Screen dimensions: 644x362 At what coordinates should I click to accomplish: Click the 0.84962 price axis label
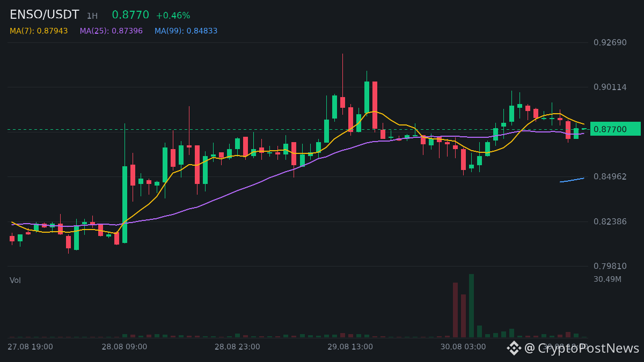click(x=610, y=176)
